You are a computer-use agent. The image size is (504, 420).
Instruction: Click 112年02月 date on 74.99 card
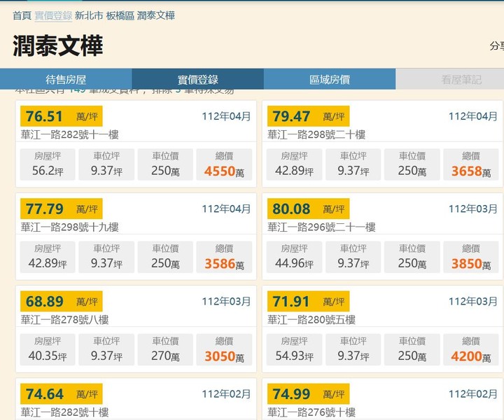click(x=473, y=394)
